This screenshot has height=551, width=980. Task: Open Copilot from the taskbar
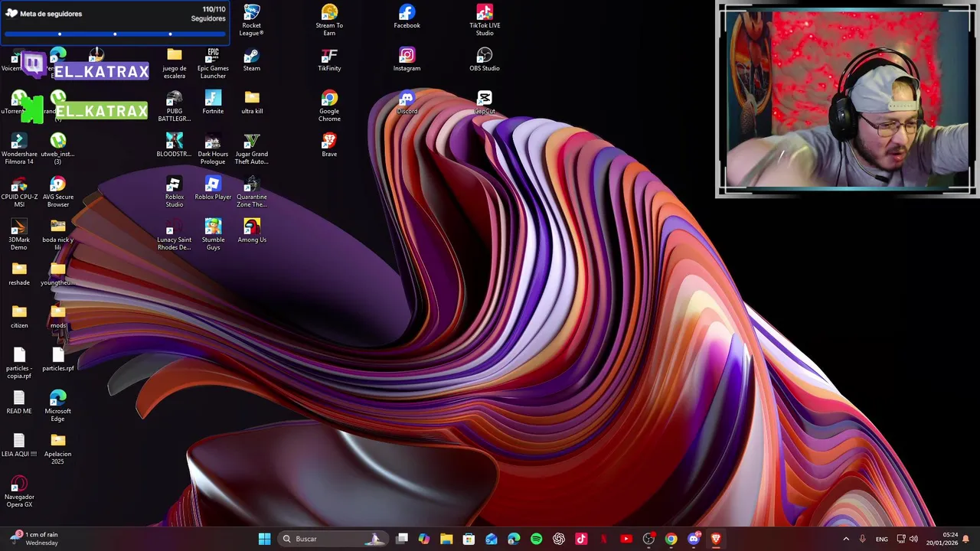coord(424,539)
